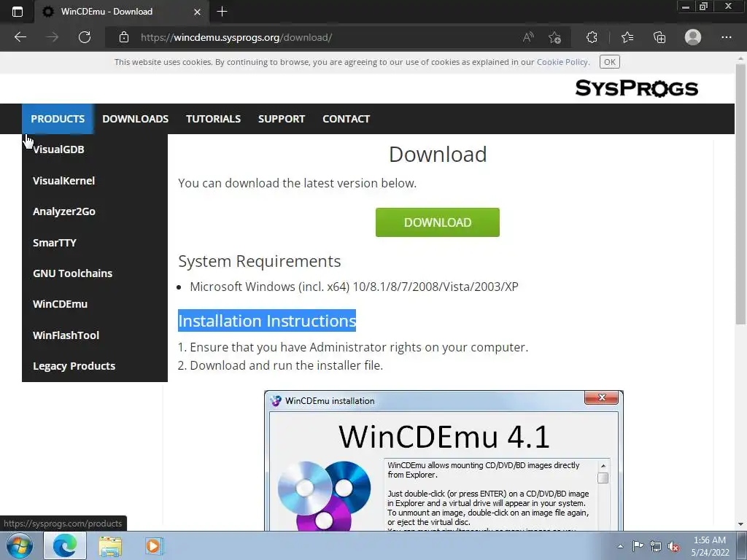
Task: Click the scrollbar down arrow
Action: pyautogui.click(x=740, y=524)
